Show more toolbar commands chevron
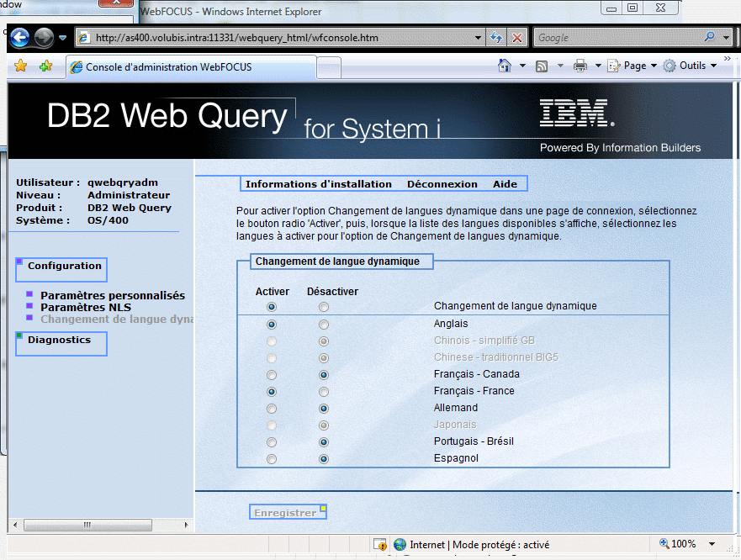The width and height of the screenshot is (741, 560). pyautogui.click(x=727, y=58)
